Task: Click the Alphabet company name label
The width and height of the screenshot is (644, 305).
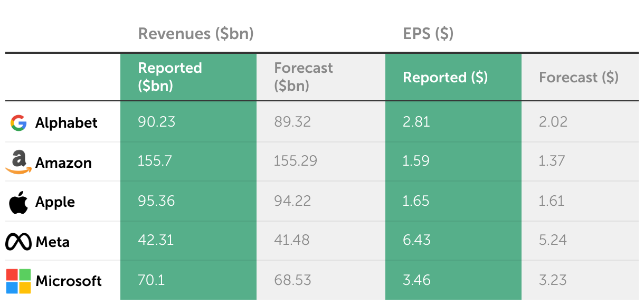Action: 67,123
